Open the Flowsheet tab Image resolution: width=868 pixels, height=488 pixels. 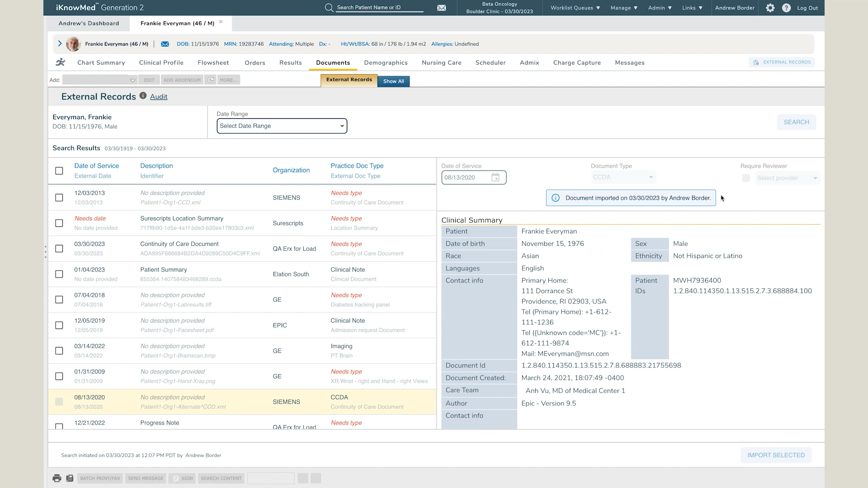tap(213, 63)
